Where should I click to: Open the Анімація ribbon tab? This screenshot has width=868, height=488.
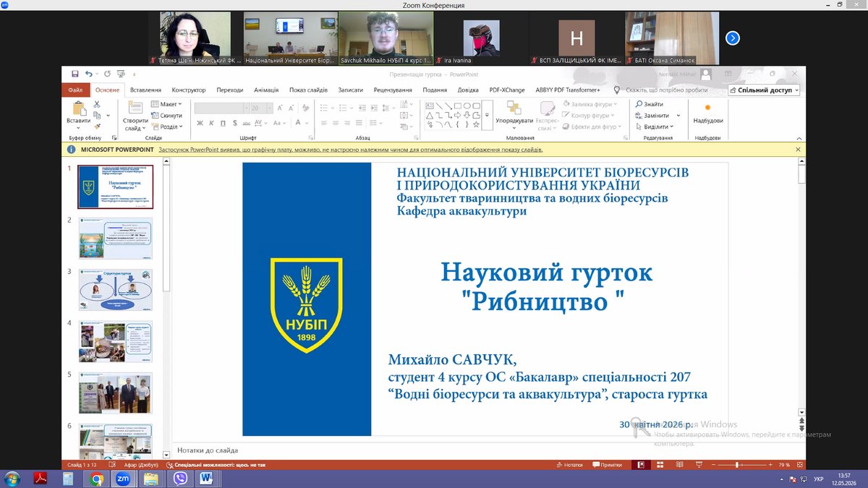[266, 90]
